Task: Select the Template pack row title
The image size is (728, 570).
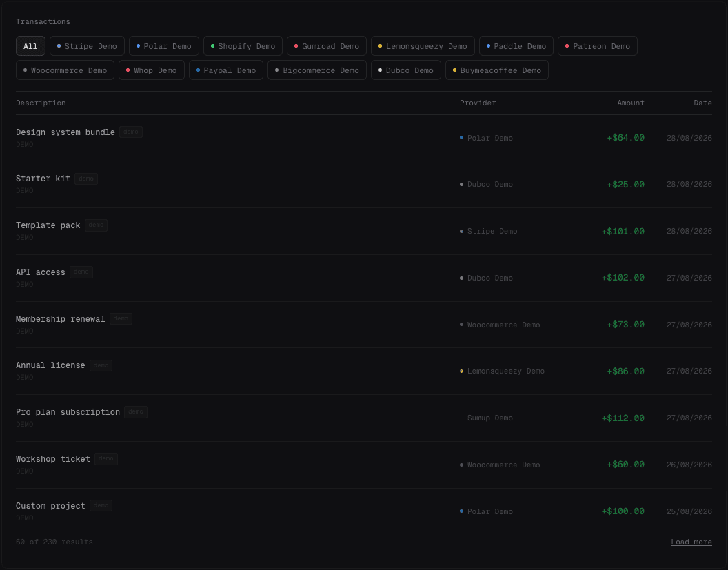Action: pyautogui.click(x=48, y=225)
